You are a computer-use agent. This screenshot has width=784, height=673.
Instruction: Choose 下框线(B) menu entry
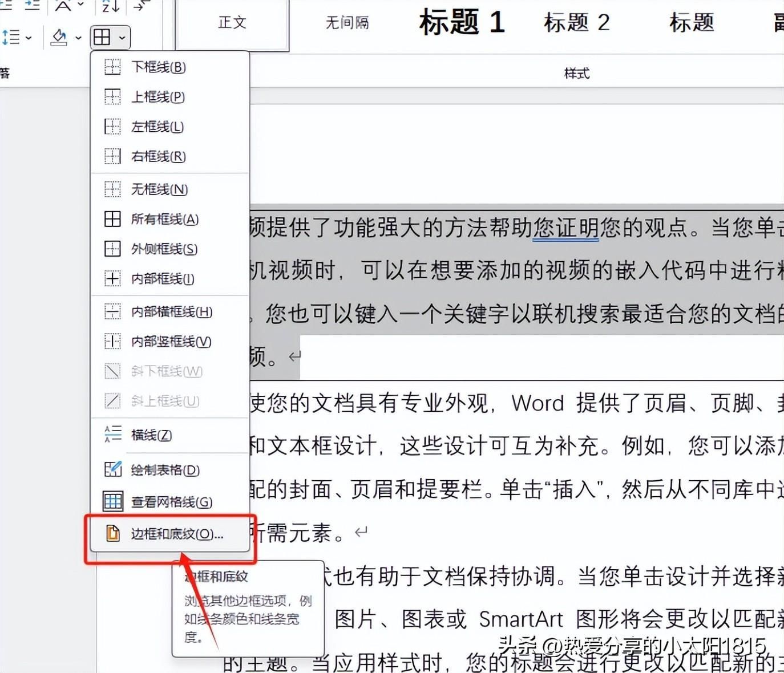[170, 67]
